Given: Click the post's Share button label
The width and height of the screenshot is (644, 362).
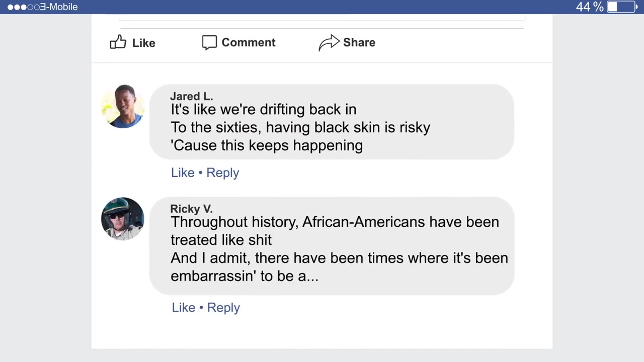Looking at the screenshot, I should coord(359,42).
